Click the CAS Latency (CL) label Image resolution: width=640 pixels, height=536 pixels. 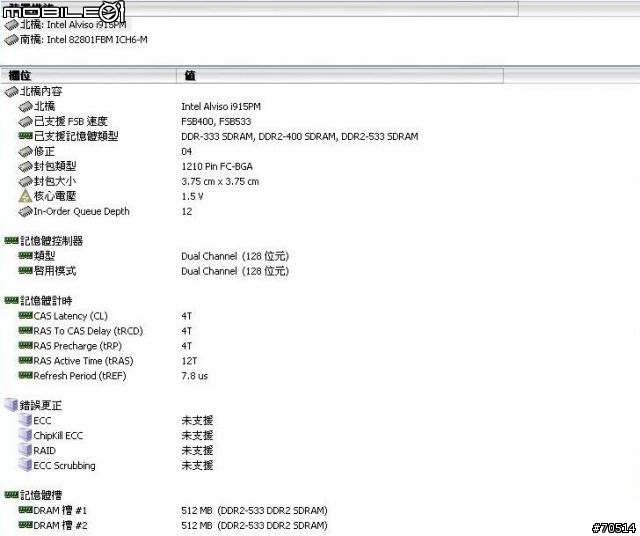tap(71, 316)
